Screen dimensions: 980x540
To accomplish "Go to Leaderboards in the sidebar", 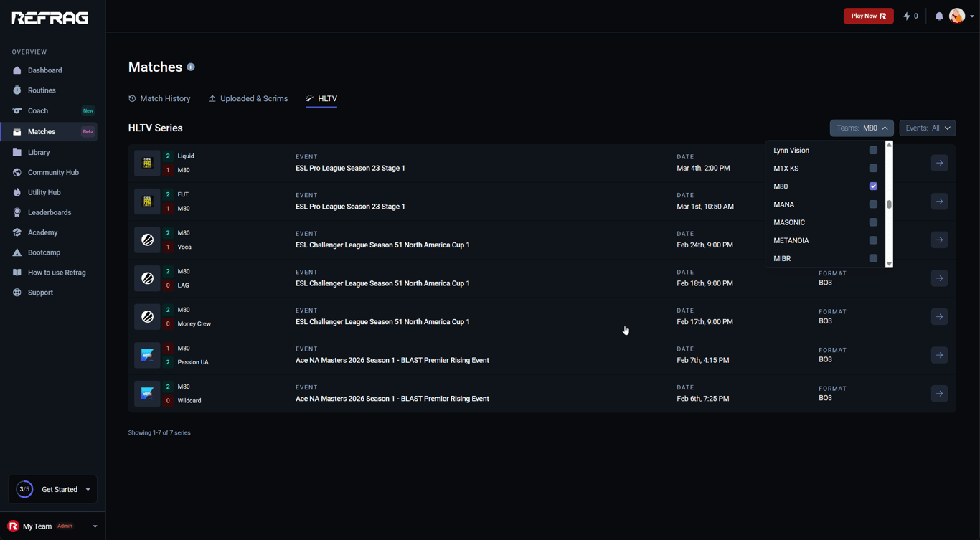I will point(49,212).
